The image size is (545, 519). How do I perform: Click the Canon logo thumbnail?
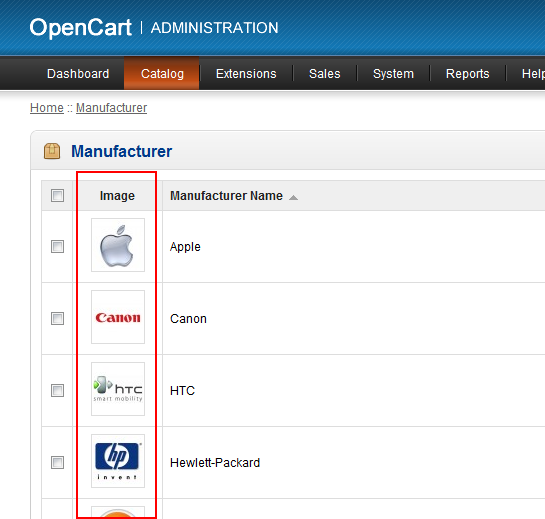pos(118,317)
